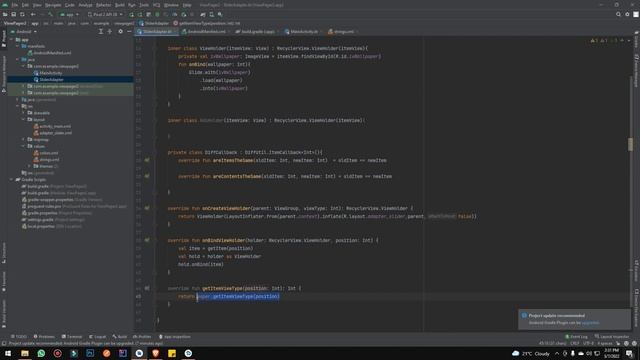The width and height of the screenshot is (640, 360).
Task: Select strings.xml in the project tree
Action: pyautogui.click(x=47, y=160)
